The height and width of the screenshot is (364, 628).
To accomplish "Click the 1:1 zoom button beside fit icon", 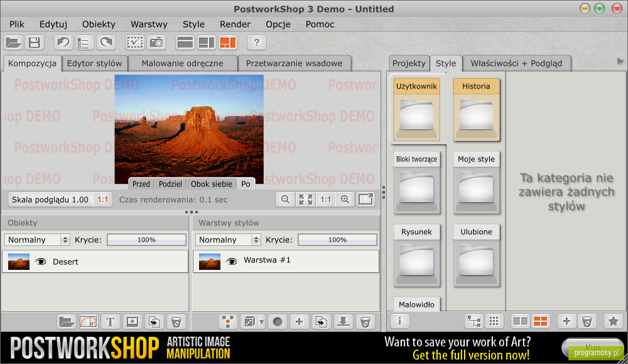I will [325, 200].
